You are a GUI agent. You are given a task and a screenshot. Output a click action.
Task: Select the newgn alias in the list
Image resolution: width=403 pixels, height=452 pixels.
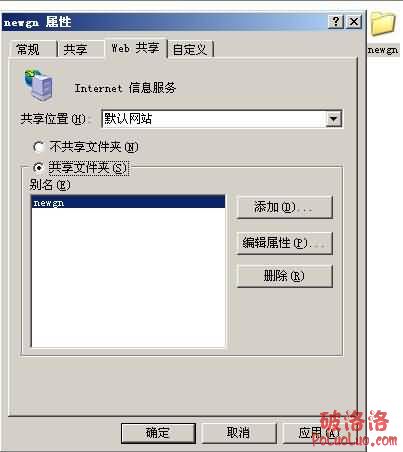click(x=128, y=202)
